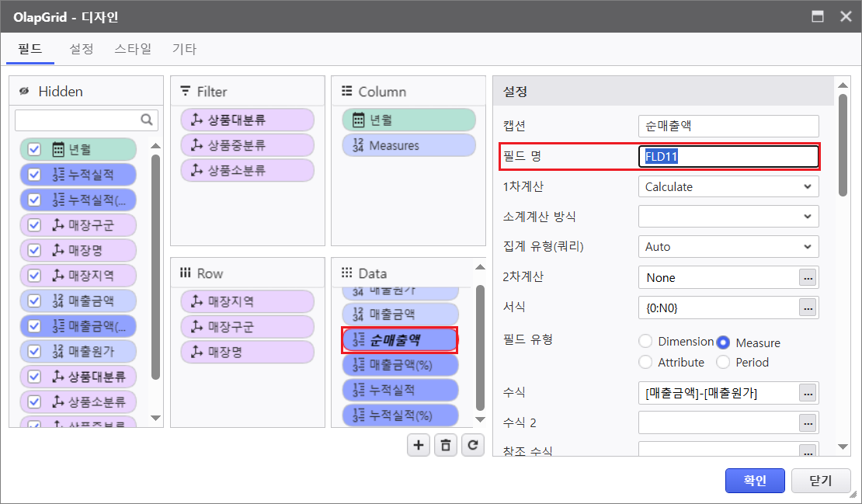
Task: Open the 수식 ellipsis editor button
Action: (x=808, y=393)
